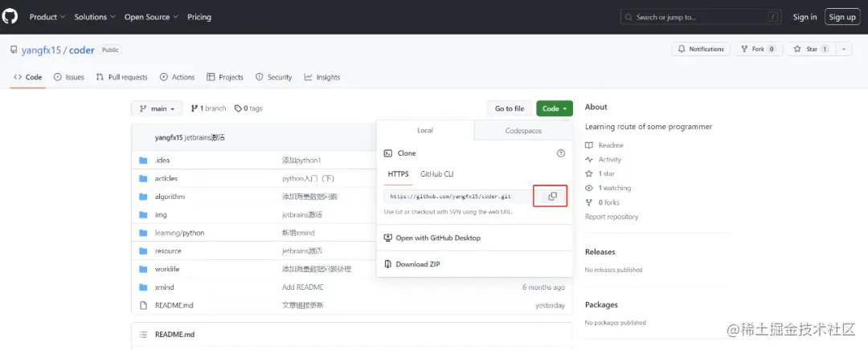Open the Issues tab
This screenshot has width=868, height=350.
tap(68, 77)
